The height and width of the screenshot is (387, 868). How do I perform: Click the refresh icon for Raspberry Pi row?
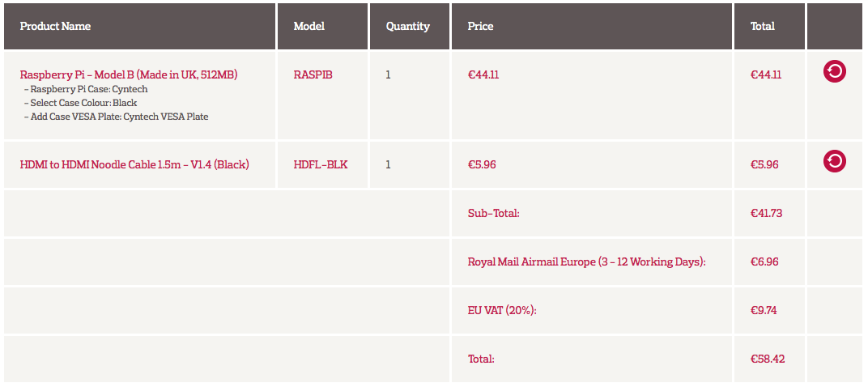pos(834,71)
